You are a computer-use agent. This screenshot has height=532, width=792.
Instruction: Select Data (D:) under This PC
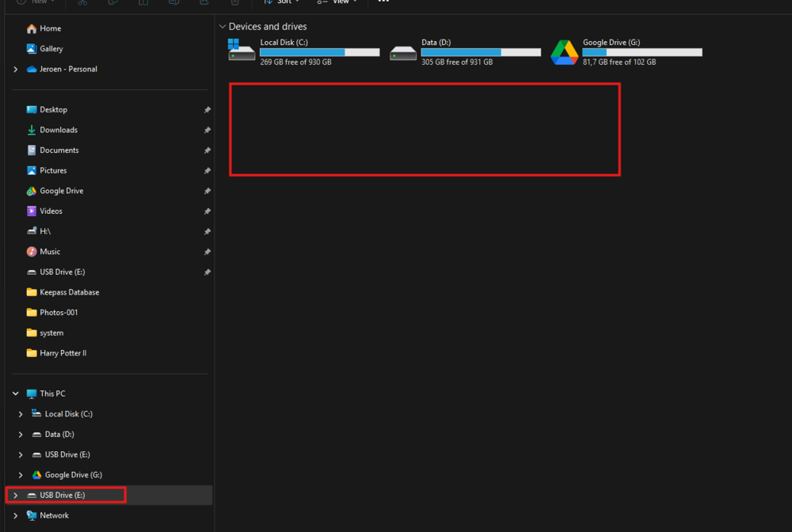tap(53, 434)
